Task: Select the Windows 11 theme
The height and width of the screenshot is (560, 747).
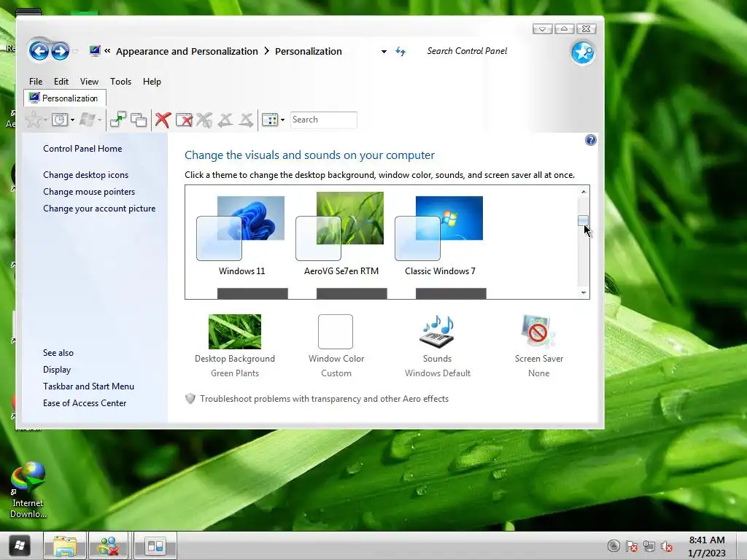Action: (x=241, y=236)
